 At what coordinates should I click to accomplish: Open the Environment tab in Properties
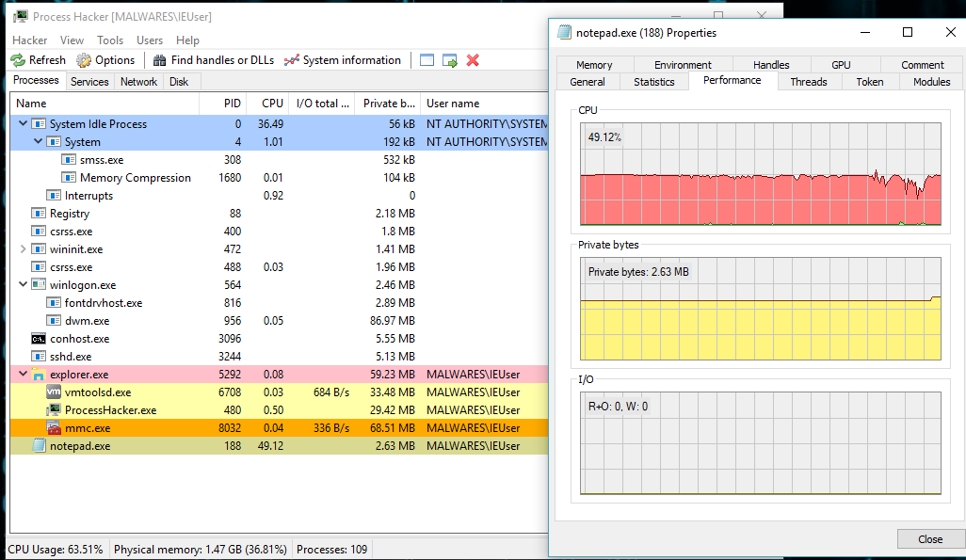(x=683, y=65)
